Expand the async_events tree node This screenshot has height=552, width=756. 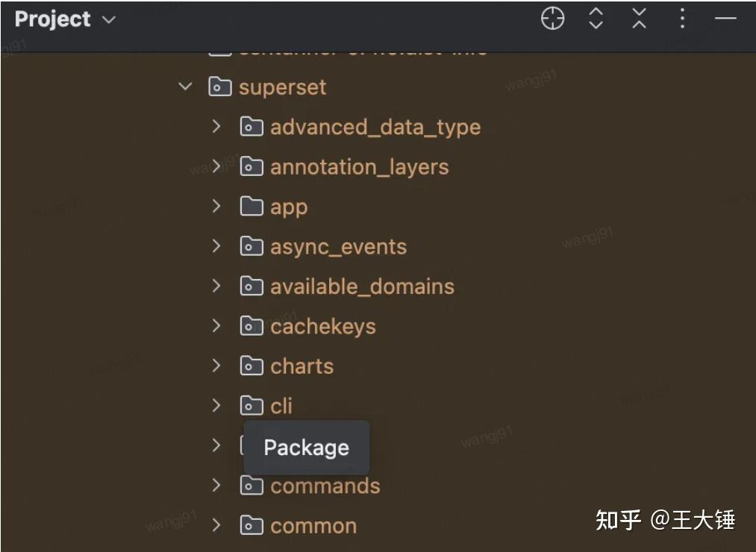(x=216, y=246)
